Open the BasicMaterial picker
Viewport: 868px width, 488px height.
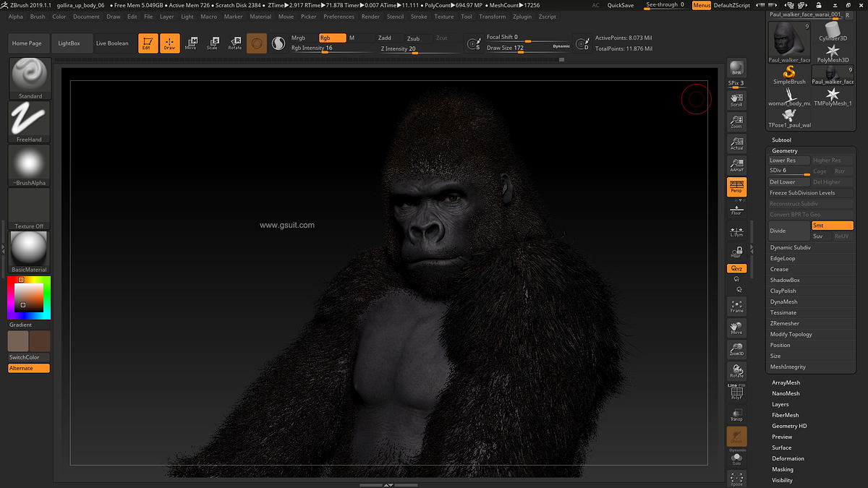(x=30, y=252)
